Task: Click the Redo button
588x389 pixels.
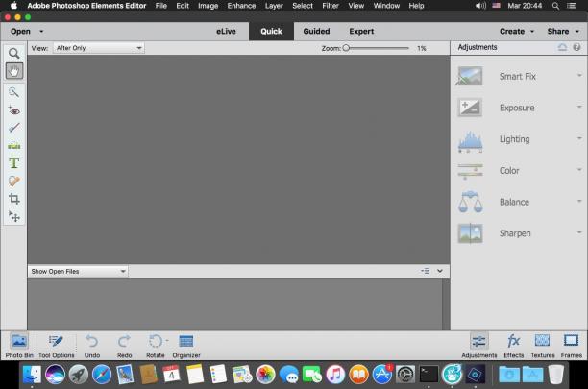Action: 124,346
